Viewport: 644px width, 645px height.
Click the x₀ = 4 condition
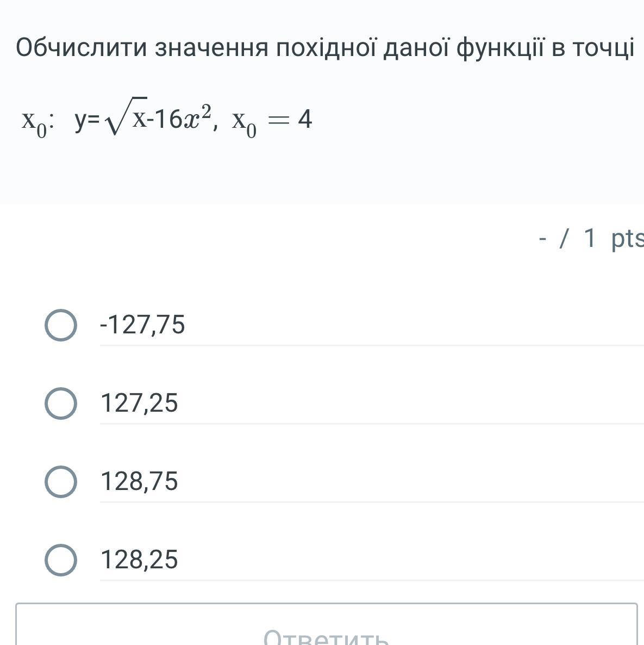tap(272, 120)
